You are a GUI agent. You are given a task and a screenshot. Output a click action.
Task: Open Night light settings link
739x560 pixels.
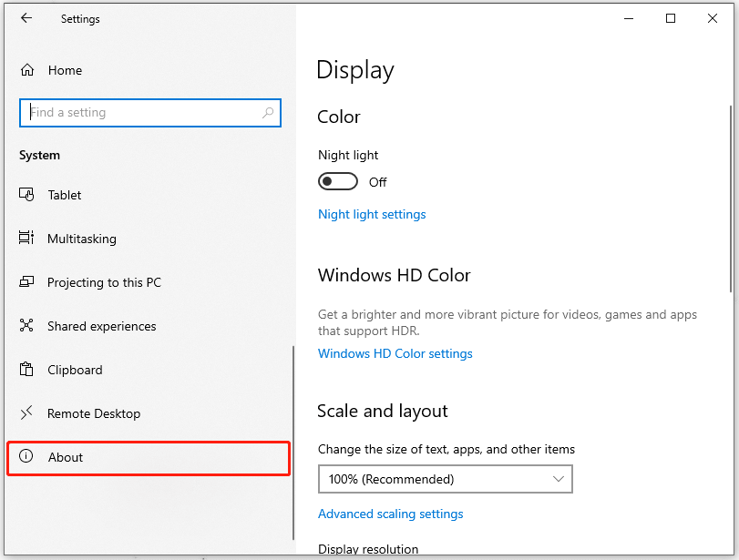click(x=372, y=214)
